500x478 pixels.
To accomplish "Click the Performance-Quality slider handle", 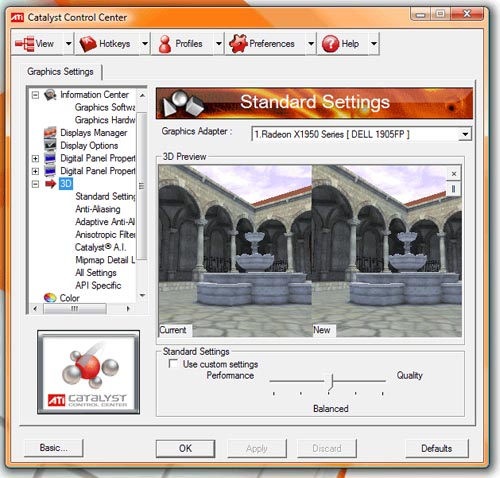I will (331, 382).
